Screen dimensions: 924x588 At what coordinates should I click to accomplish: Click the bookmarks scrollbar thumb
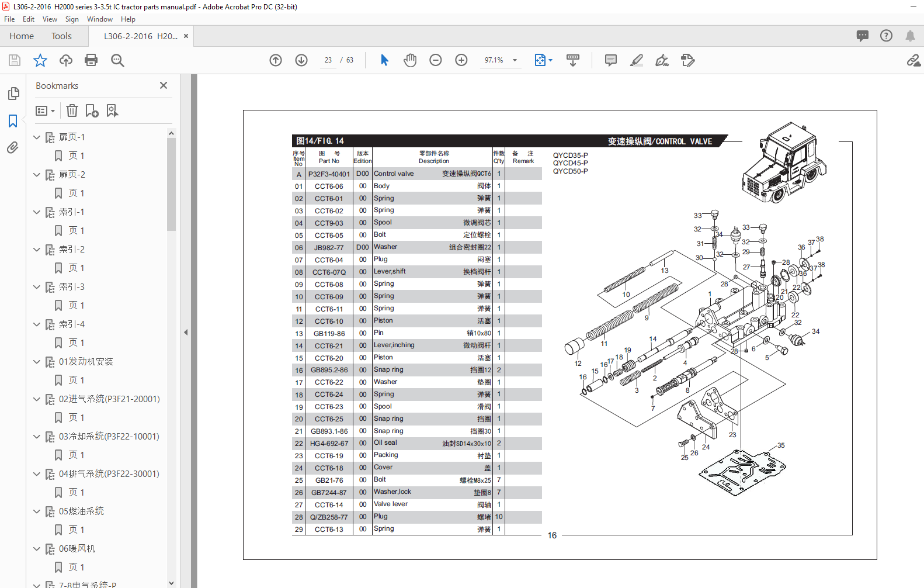tap(171, 184)
